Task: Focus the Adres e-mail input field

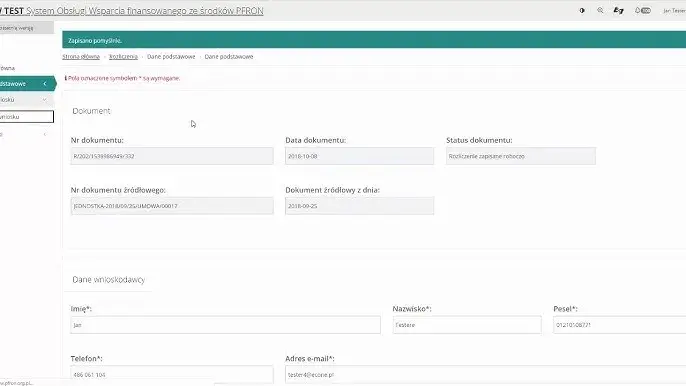Action: point(486,375)
